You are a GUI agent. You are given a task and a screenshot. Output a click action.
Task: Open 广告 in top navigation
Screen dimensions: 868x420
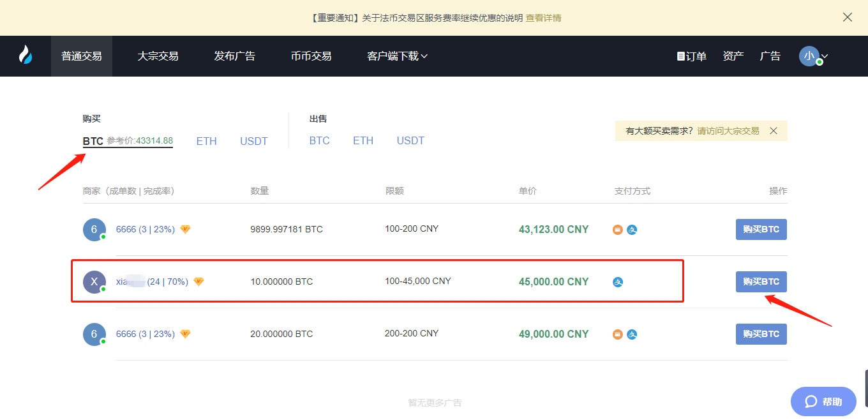point(770,56)
